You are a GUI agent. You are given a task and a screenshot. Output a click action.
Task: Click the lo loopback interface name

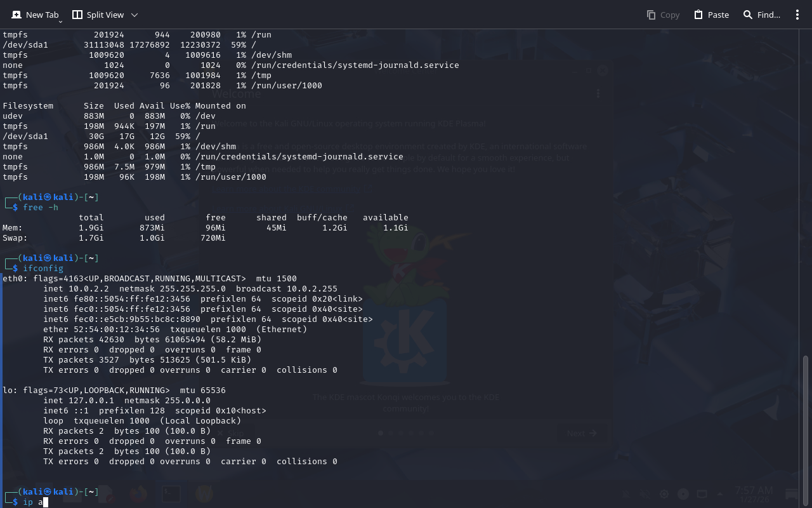pyautogui.click(x=8, y=391)
